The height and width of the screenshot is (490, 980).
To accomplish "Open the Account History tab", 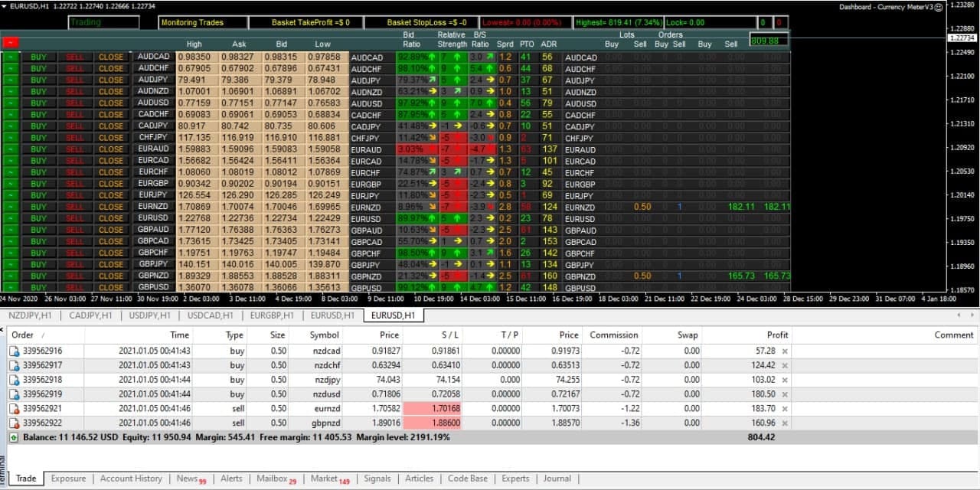I will click(x=130, y=479).
